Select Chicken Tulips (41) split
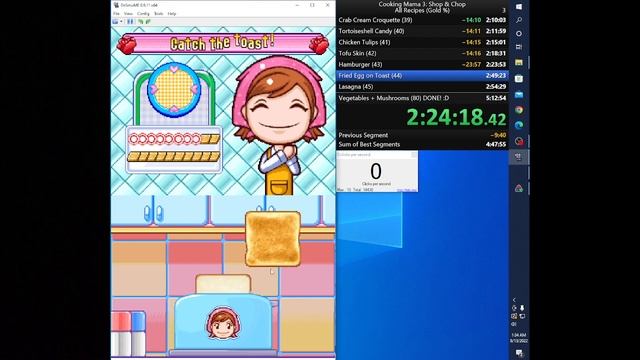 (422, 42)
